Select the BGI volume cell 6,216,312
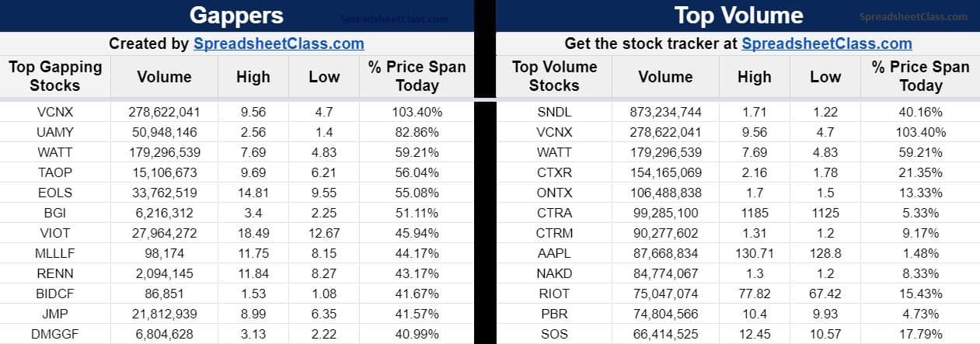This screenshot has width=980, height=344. point(164,213)
